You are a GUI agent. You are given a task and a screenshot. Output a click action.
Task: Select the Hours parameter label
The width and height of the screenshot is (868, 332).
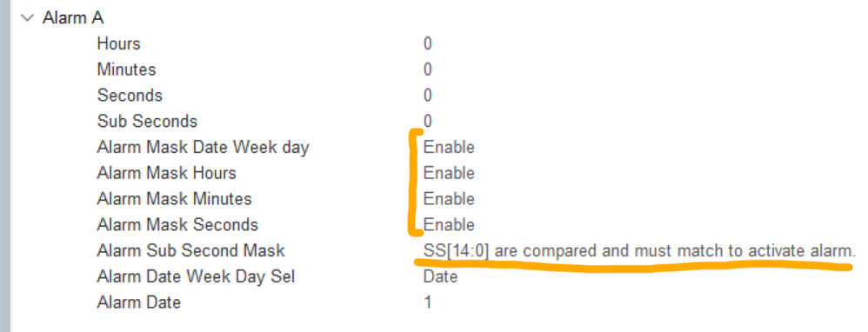(118, 43)
